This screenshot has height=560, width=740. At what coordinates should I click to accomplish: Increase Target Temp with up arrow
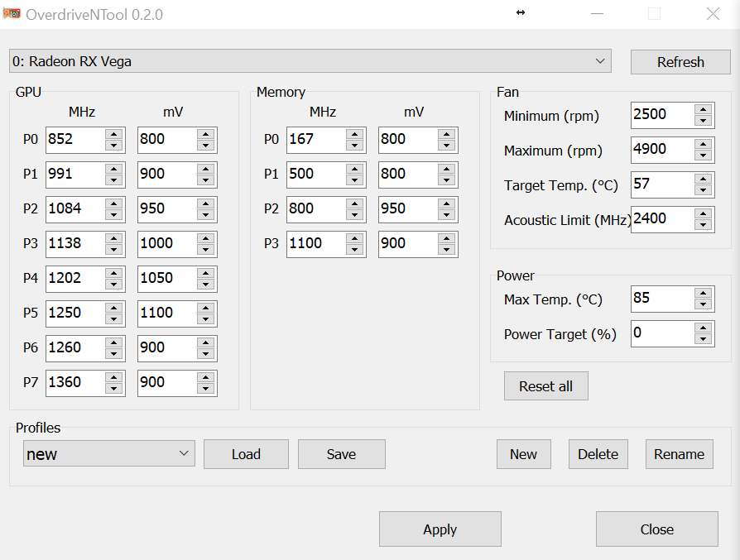pyautogui.click(x=704, y=179)
